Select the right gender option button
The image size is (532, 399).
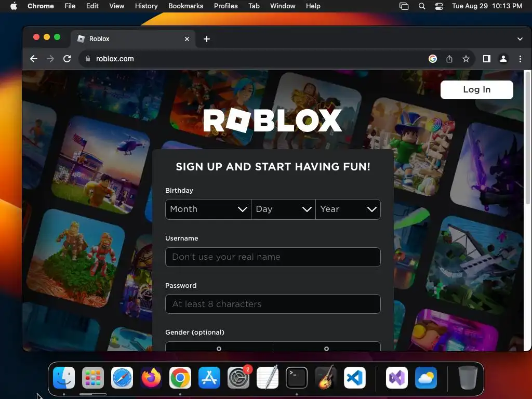pos(327,347)
